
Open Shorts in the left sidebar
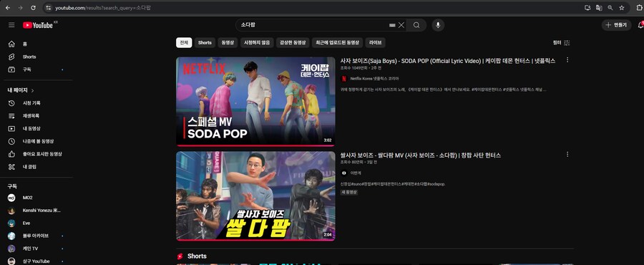29,57
